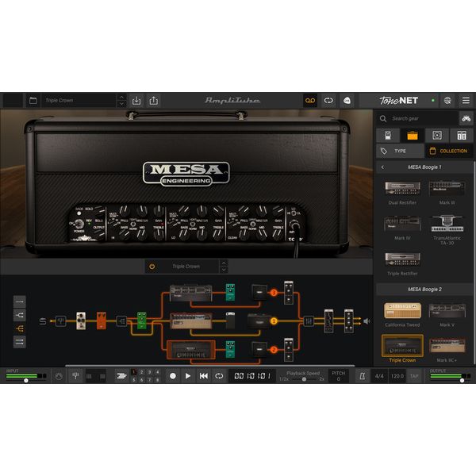Image resolution: width=476 pixels, height=476 pixels.
Task: Select the stomp pedals gear category tab
Action: coord(388,136)
